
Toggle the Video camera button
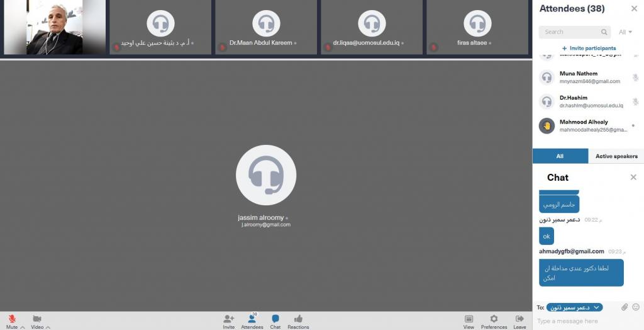pyautogui.click(x=36, y=319)
